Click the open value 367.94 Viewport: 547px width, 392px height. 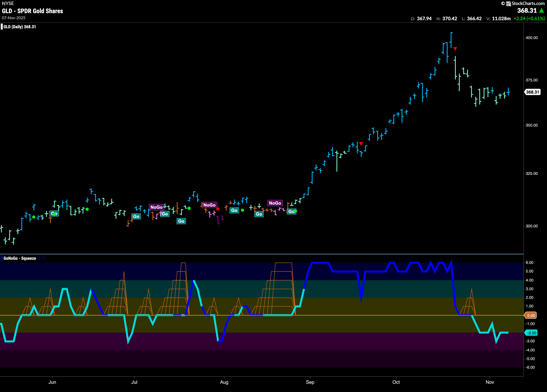(x=424, y=19)
